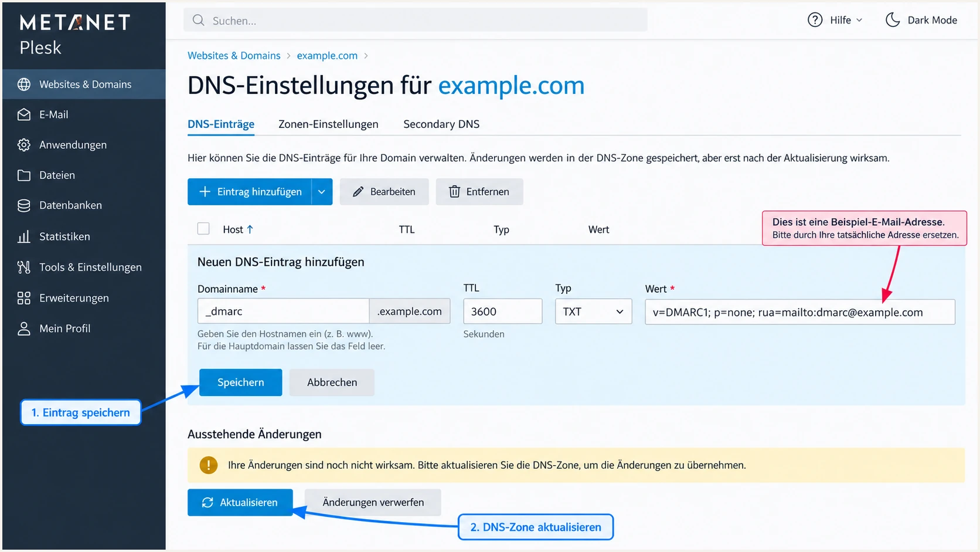Click the Eintrag hinzufügen button
Viewport: 980px width, 552px height.
[250, 192]
